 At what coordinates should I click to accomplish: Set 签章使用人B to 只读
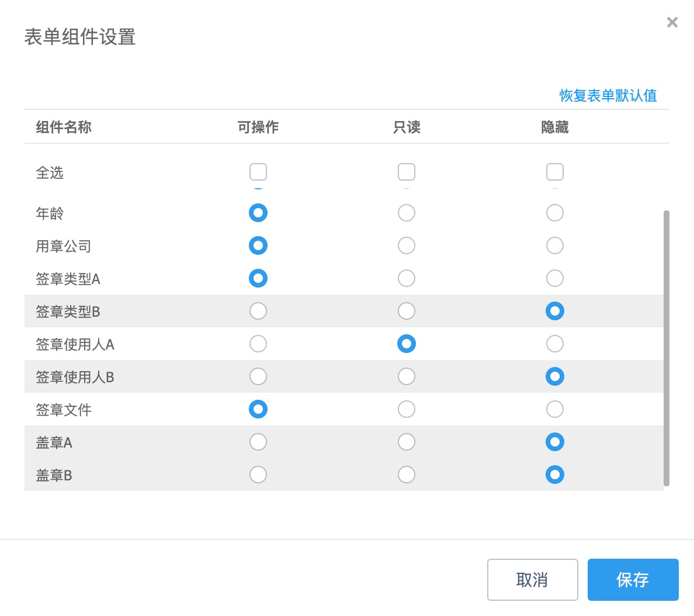[x=407, y=376]
